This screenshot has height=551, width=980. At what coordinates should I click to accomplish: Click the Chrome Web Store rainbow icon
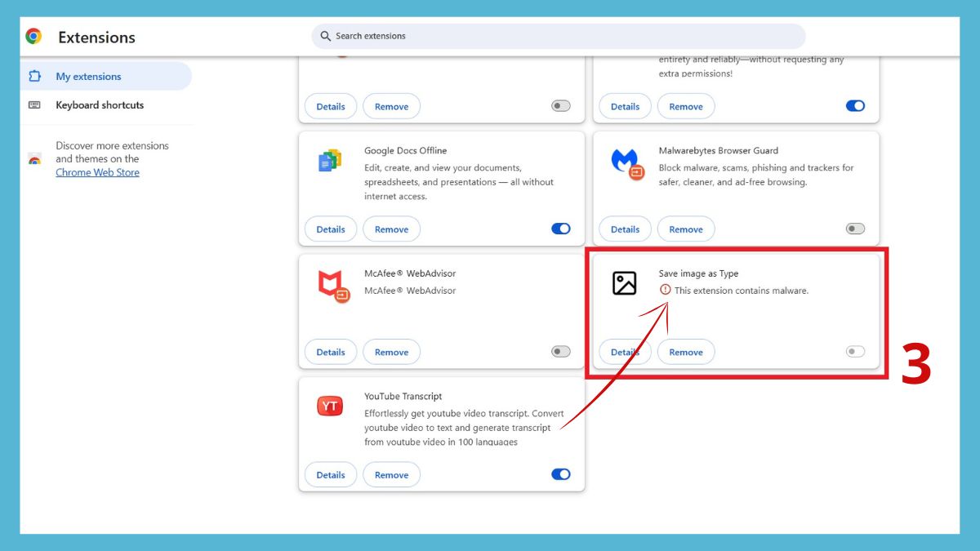tap(34, 160)
